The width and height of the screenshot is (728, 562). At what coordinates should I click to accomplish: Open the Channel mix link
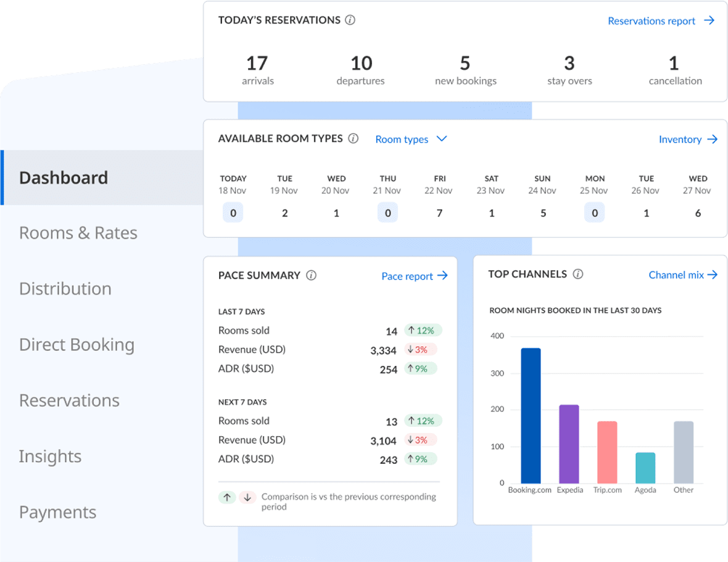click(676, 275)
